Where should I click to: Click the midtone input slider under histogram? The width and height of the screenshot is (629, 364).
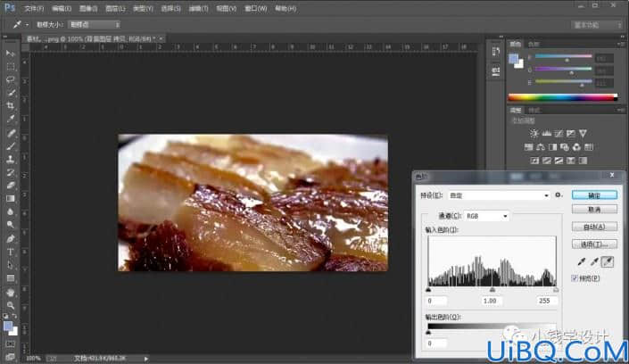(x=492, y=289)
